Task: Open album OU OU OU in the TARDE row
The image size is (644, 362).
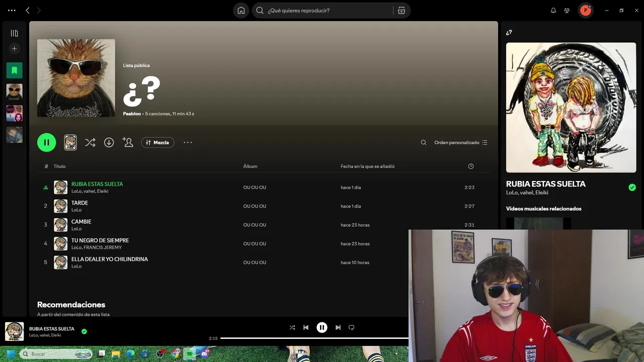Action: click(255, 206)
